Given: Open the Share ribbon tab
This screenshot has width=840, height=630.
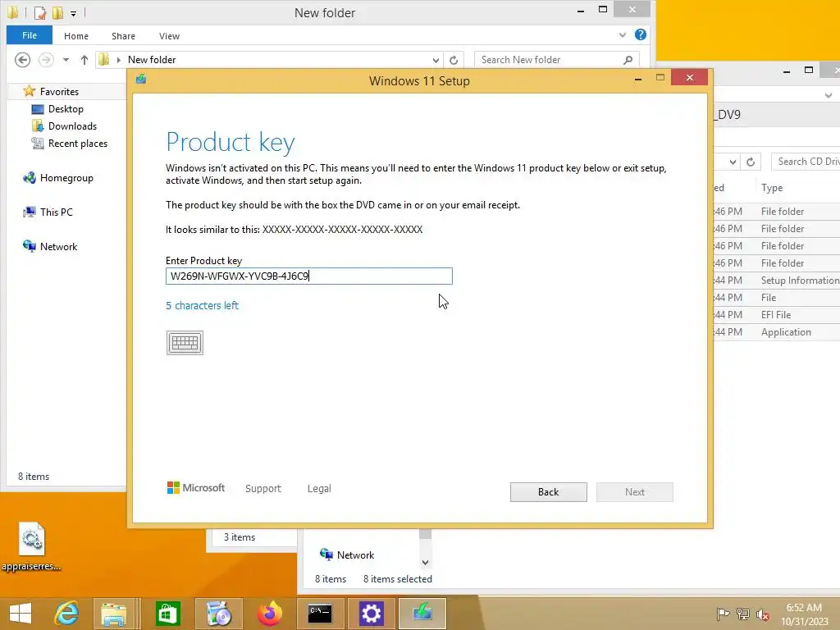Looking at the screenshot, I should [x=123, y=36].
